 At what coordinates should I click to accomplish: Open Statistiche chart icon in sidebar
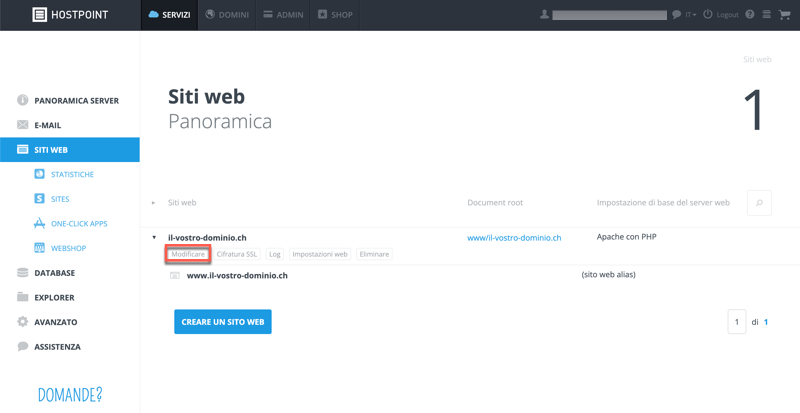39,174
